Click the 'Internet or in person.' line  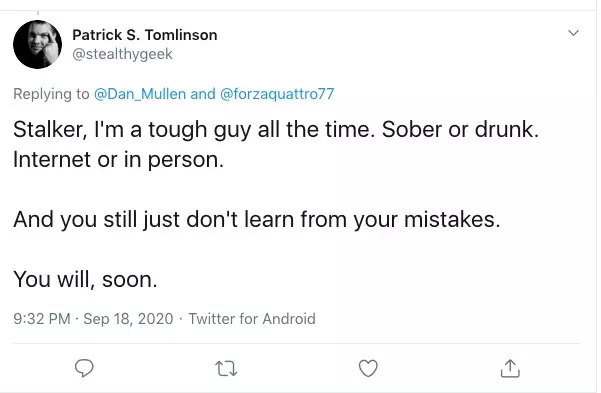point(118,160)
